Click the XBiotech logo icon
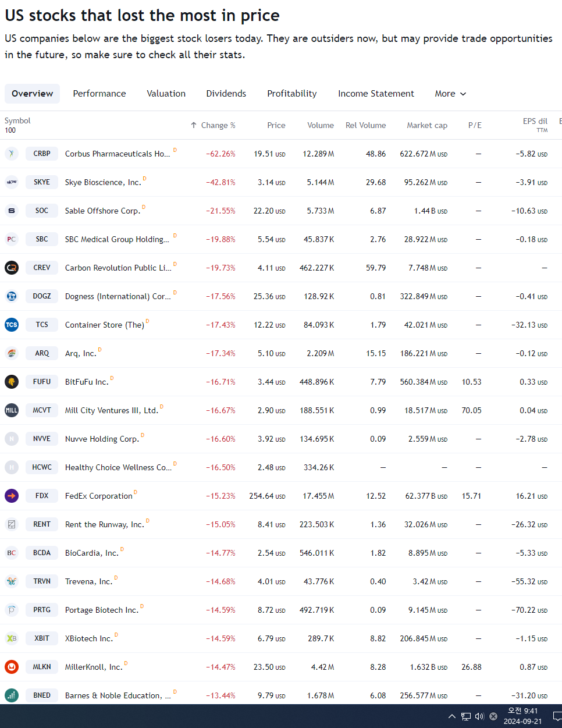 pyautogui.click(x=12, y=638)
